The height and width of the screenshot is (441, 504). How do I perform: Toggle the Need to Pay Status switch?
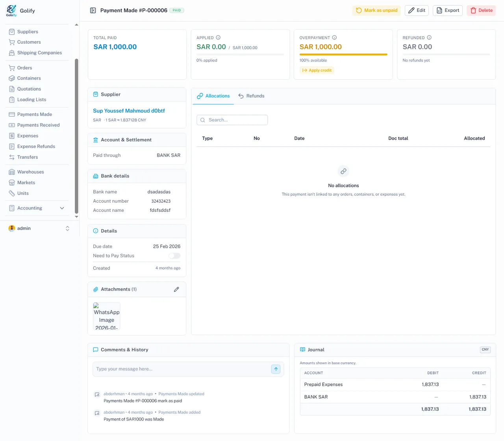click(x=174, y=256)
